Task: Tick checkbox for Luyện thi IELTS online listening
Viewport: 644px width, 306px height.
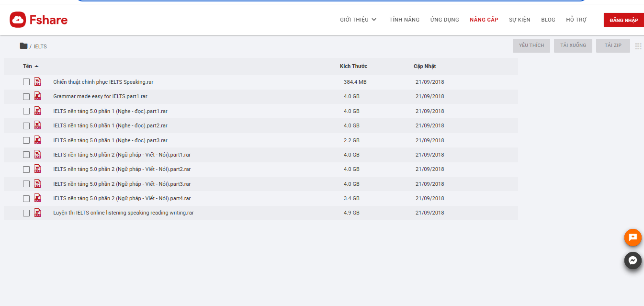Action: pyautogui.click(x=26, y=213)
